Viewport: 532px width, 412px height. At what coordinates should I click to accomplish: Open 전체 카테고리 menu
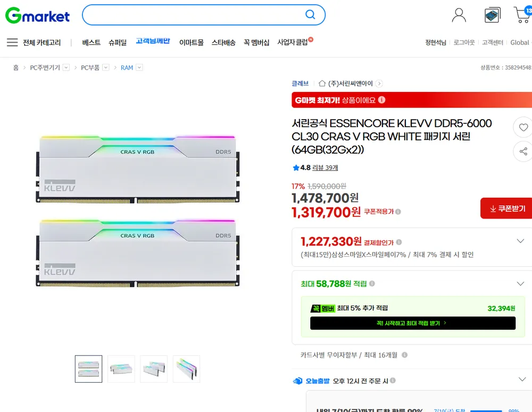pyautogui.click(x=41, y=43)
